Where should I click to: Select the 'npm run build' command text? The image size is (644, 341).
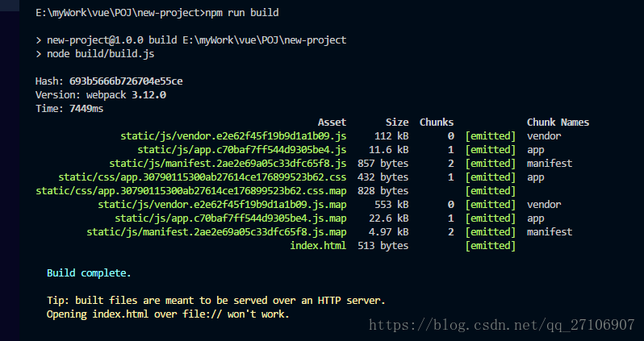(x=242, y=13)
